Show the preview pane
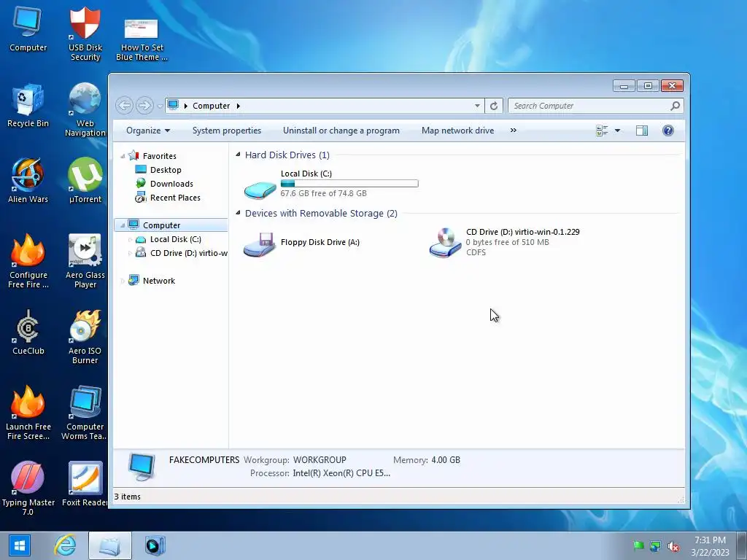 [x=642, y=131]
